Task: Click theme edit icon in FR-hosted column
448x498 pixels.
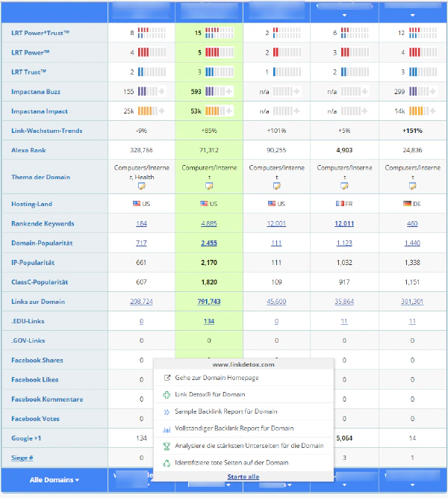Action: tap(344, 186)
